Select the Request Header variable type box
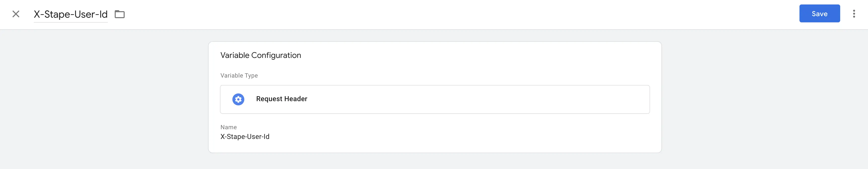Viewport: 868px width, 169px height. [x=435, y=99]
